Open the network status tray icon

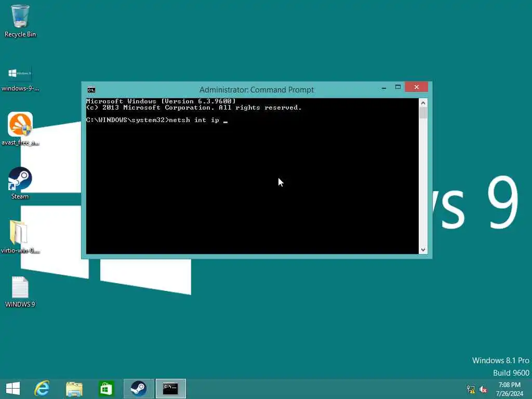point(471,389)
